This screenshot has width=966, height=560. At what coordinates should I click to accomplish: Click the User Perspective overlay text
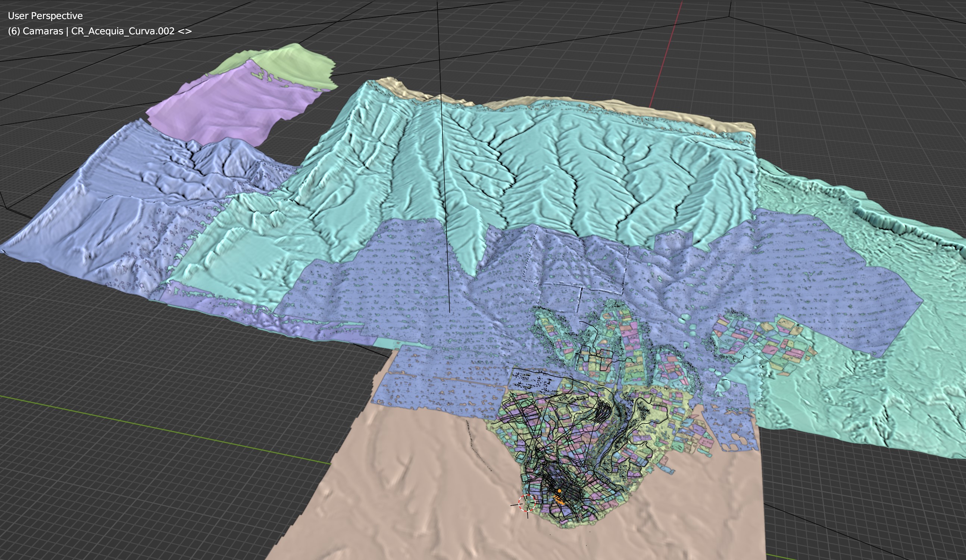[x=45, y=16]
